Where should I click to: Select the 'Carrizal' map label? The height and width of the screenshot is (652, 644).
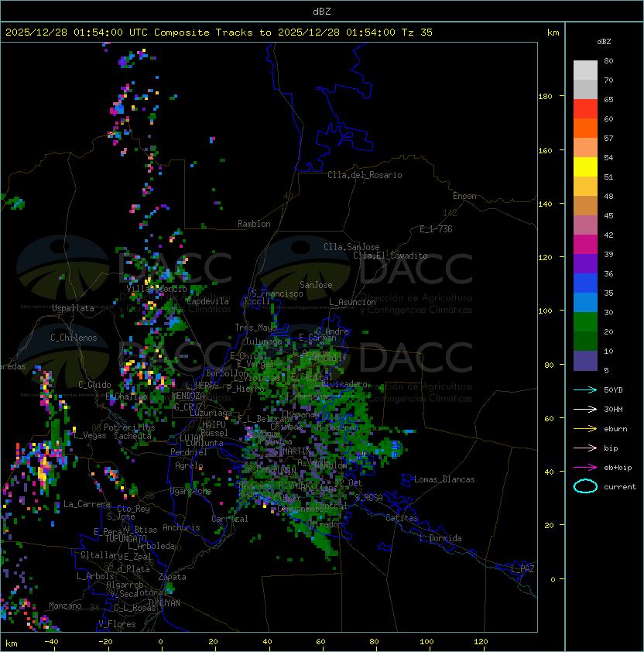point(229,519)
